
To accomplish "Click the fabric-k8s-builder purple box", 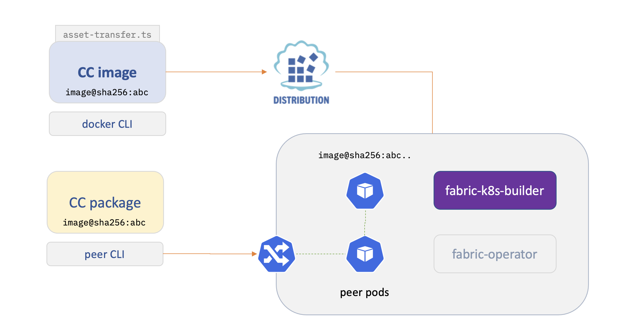I will point(495,190).
